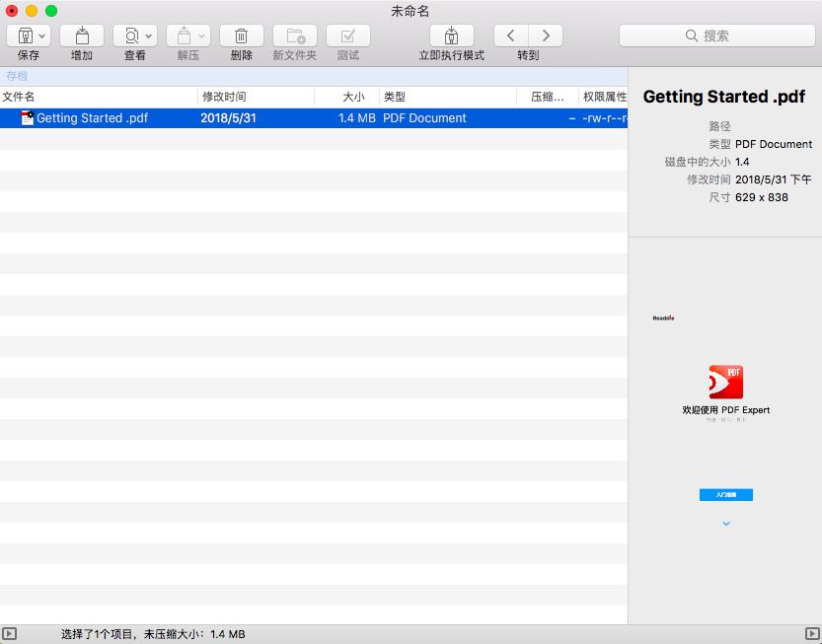The width and height of the screenshot is (822, 644).
Task: Click the blue 入门指南 button in preview
Action: click(x=726, y=494)
